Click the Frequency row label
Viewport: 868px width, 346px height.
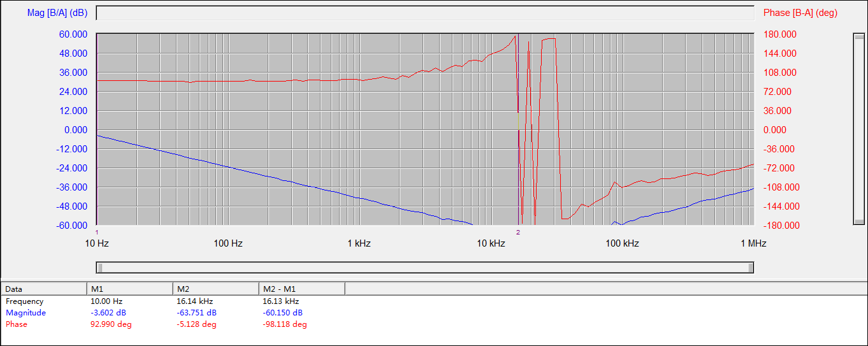(x=25, y=301)
